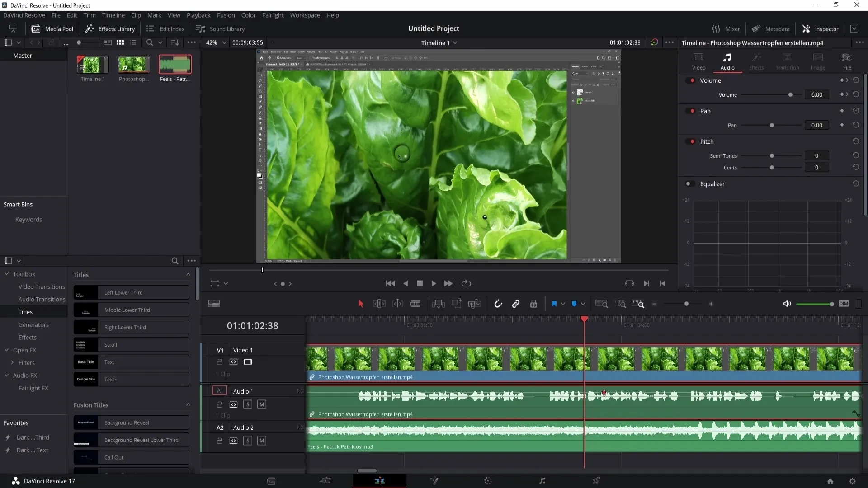Click the Video tab in Inspector panel
Screen dimensions: 868x488
tap(698, 60)
